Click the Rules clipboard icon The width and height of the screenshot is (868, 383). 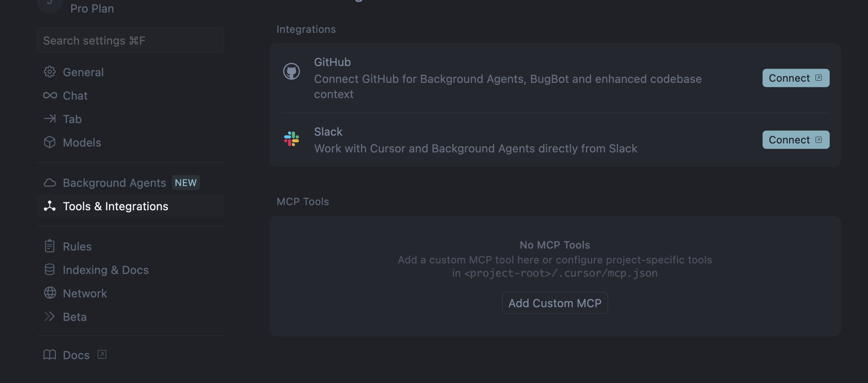[50, 246]
